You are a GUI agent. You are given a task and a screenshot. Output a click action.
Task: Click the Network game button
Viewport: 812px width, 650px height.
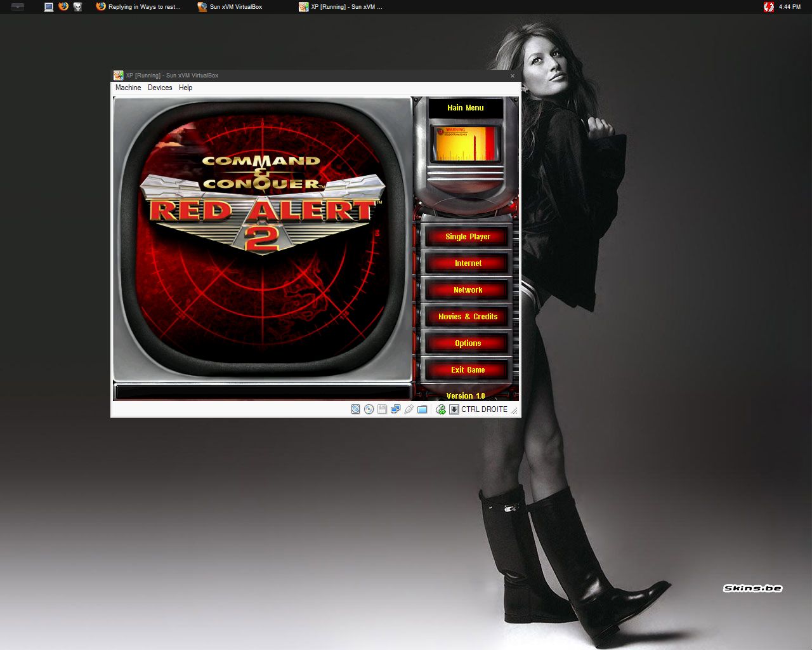[x=468, y=290]
